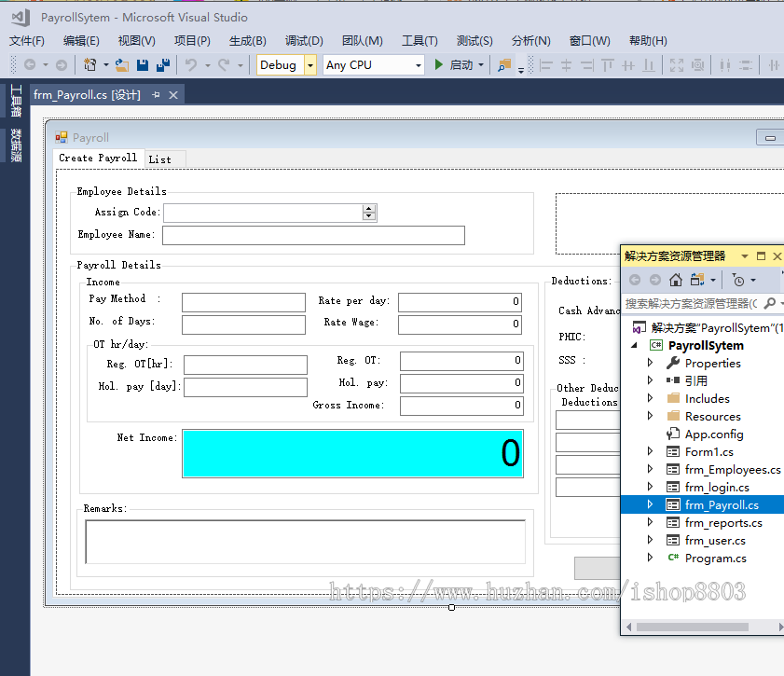Expand the Properties node in Solution Explorer
784x676 pixels.
(651, 363)
